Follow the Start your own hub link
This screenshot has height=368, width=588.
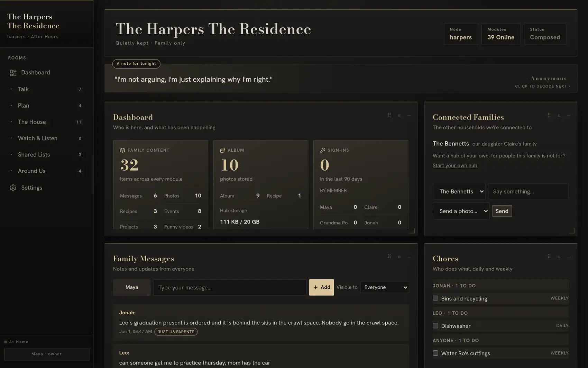[x=455, y=165]
